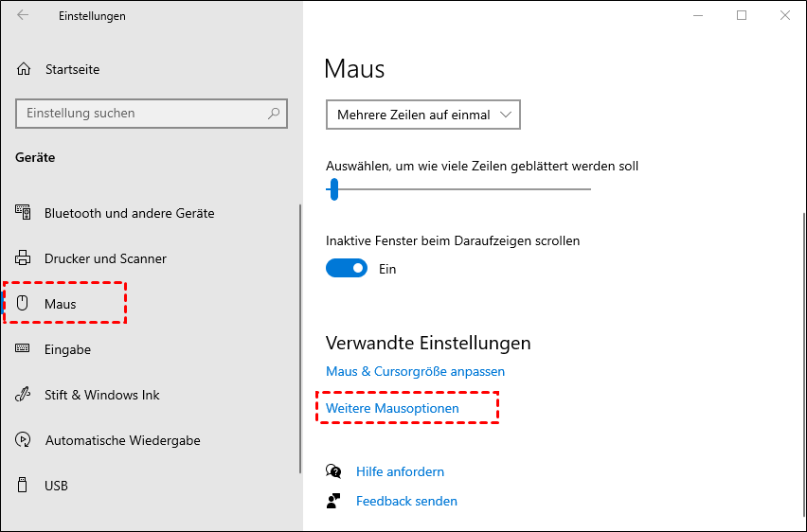Open the Eingabe settings page
Viewport: 807px width, 532px height.
[x=67, y=349]
